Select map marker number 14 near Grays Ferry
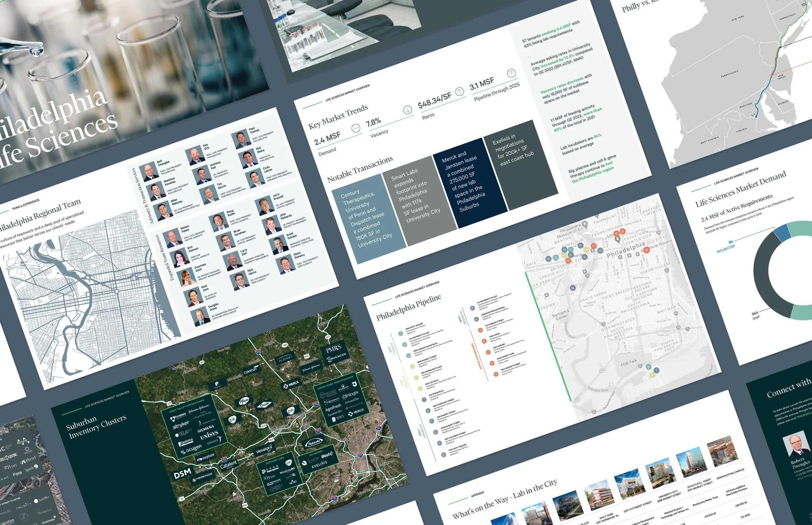The width and height of the screenshot is (812, 525). pyautogui.click(x=573, y=288)
